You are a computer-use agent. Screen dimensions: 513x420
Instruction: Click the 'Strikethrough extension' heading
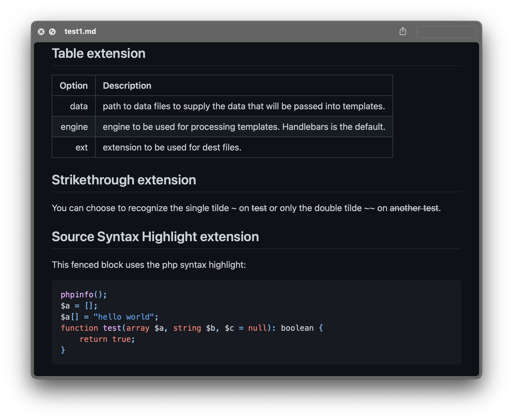[x=124, y=180]
